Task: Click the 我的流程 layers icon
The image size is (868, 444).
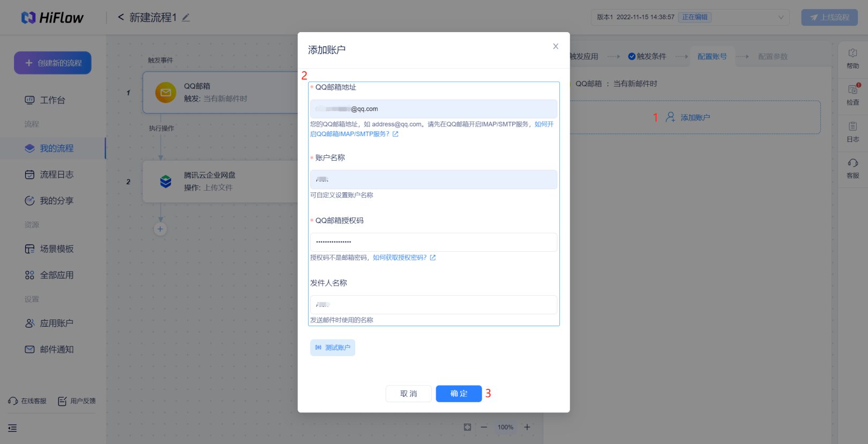Action: click(x=29, y=148)
